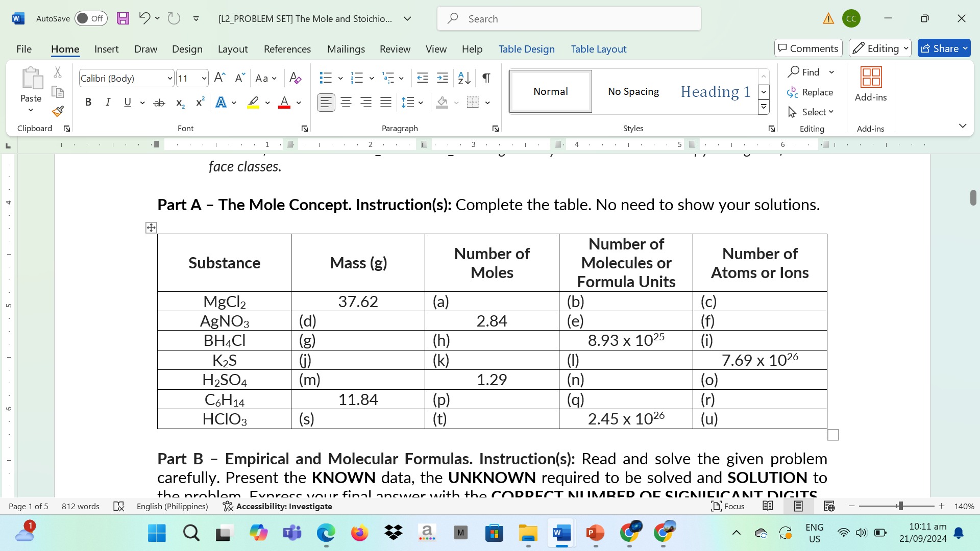Enable the Strikethrough text toggle
The height and width of the screenshot is (551, 980).
click(158, 102)
